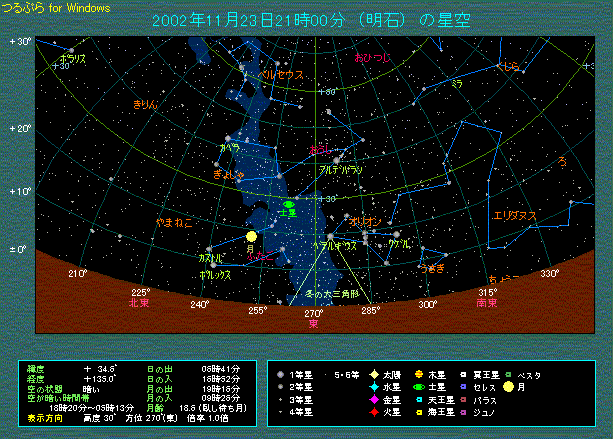Click the green Saturn marker on the chart
The height and width of the screenshot is (439, 613).
coord(289,204)
